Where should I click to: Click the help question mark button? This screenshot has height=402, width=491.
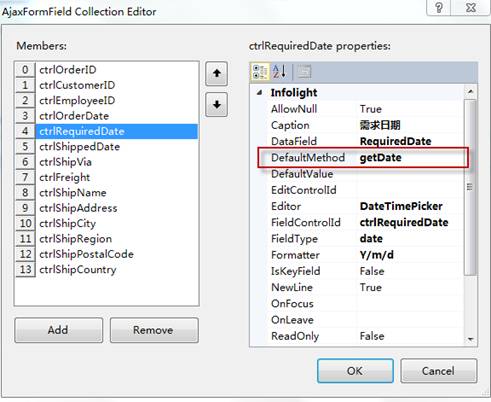pos(439,7)
